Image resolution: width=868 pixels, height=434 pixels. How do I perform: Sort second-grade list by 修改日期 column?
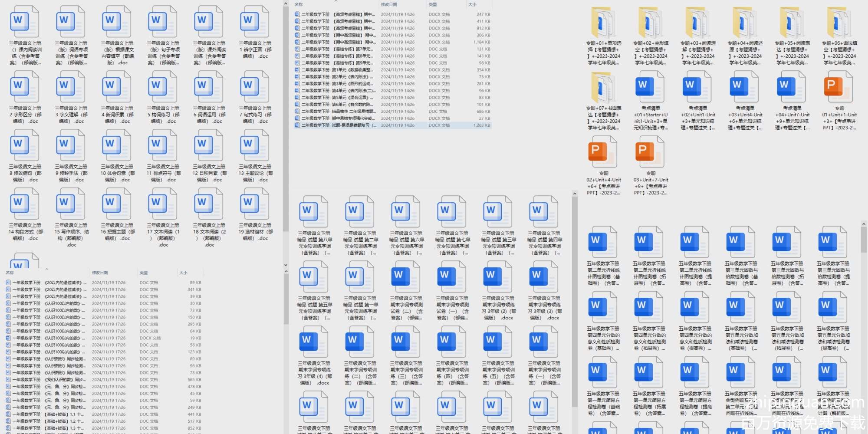click(389, 5)
